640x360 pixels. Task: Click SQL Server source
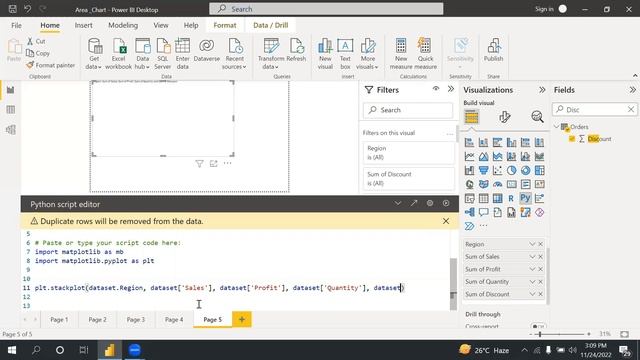tap(162, 54)
